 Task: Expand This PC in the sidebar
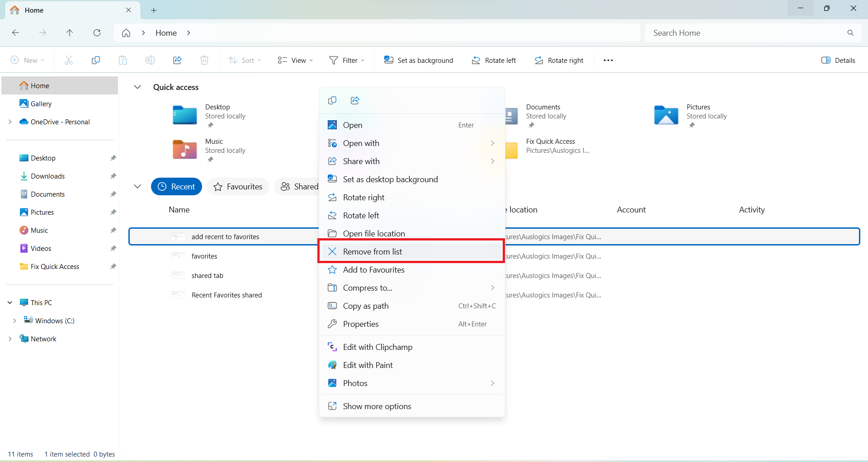[10, 302]
